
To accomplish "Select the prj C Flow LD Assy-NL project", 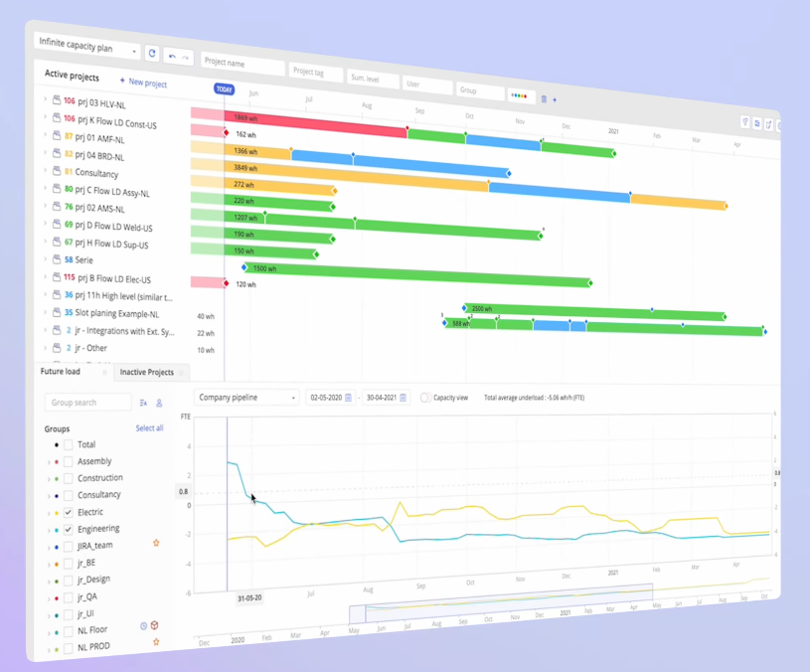I will point(112,191).
